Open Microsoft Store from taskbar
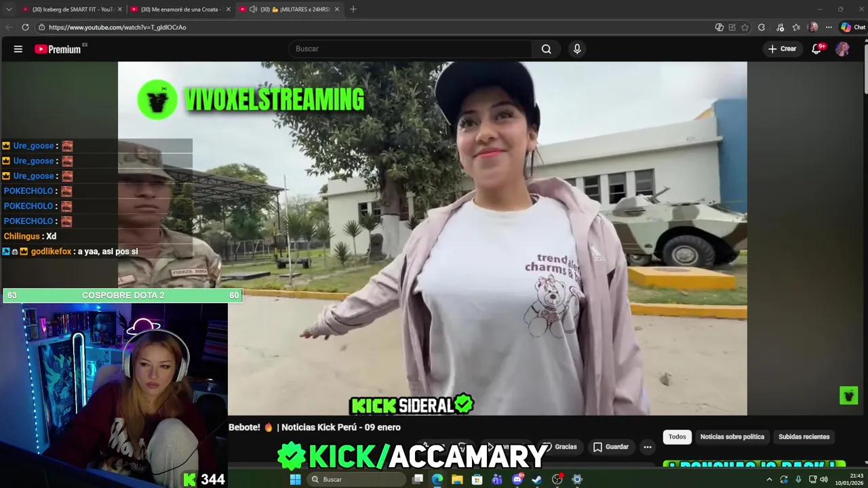868x488 pixels. [x=477, y=479]
